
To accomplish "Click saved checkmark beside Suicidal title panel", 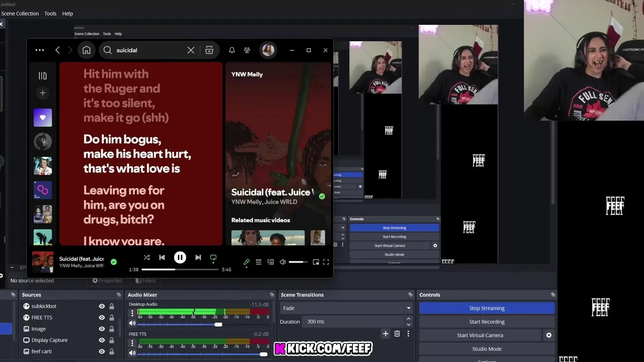I will (322, 197).
